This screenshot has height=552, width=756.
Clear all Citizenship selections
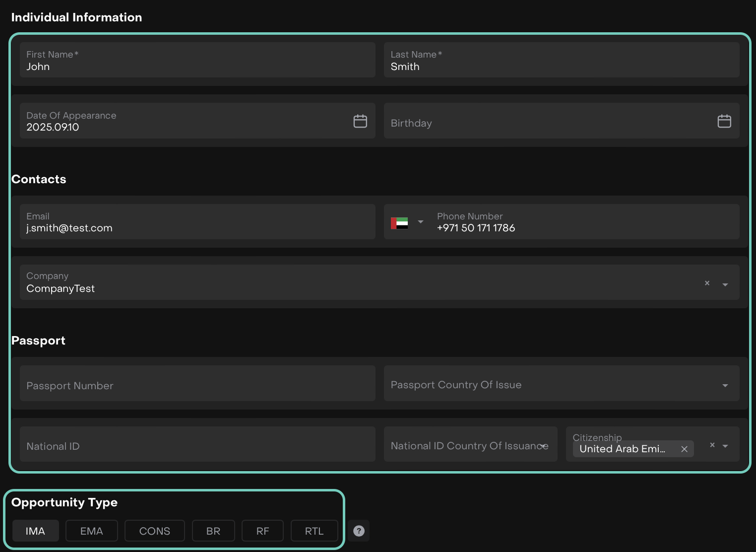712,445
